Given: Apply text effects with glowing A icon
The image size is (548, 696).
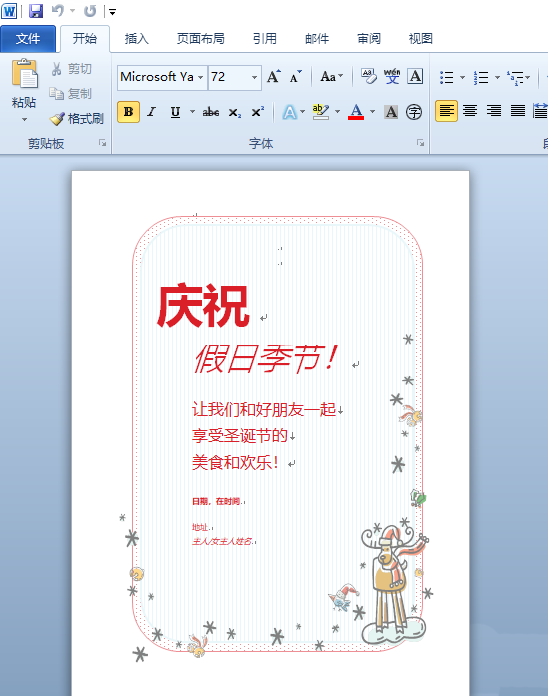Looking at the screenshot, I should coord(289,112).
